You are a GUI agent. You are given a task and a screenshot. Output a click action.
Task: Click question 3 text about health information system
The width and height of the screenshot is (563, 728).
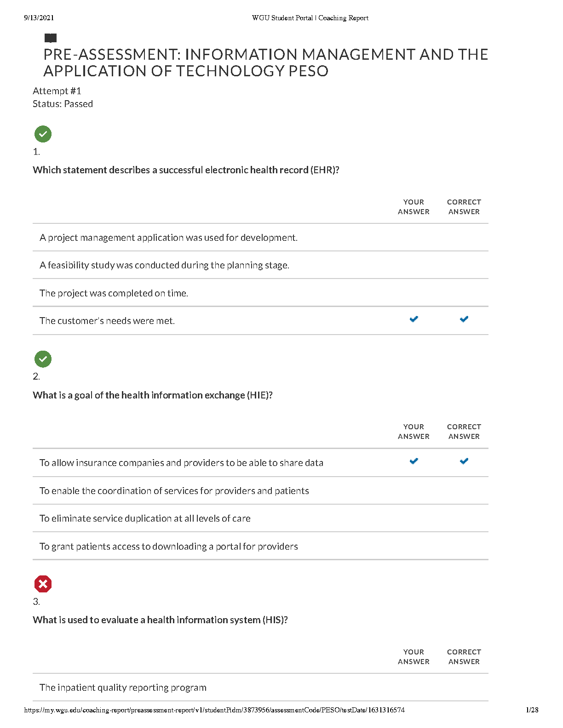click(x=160, y=620)
